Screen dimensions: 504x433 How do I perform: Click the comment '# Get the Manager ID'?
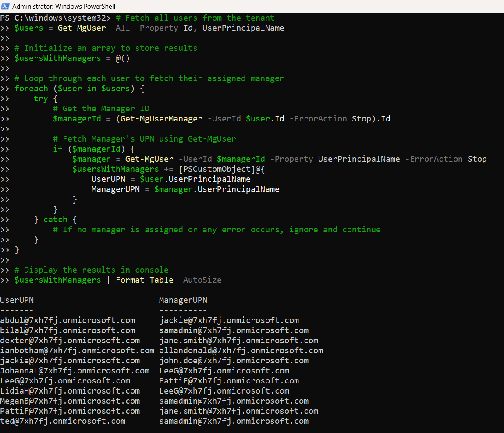coord(101,109)
